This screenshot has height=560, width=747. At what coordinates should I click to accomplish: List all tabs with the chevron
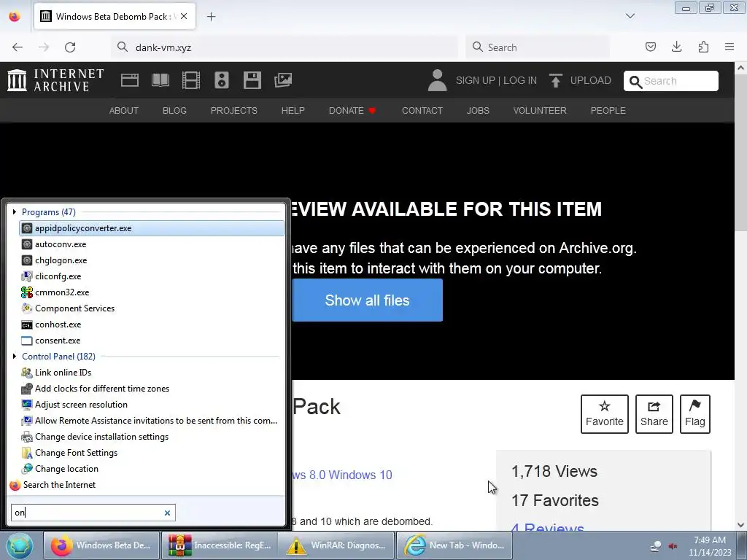pyautogui.click(x=630, y=16)
